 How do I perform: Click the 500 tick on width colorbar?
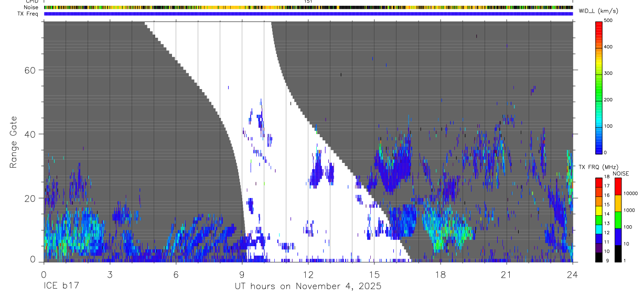608,20
